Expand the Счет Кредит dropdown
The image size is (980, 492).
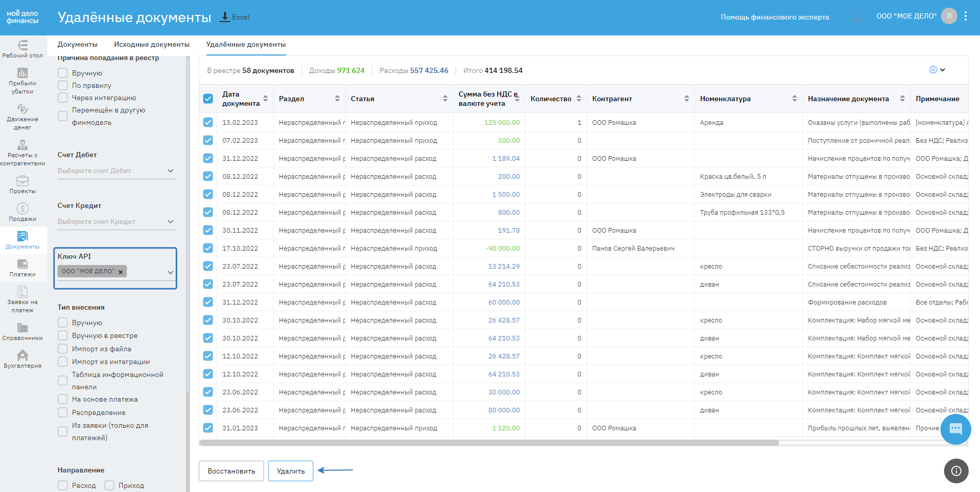coord(171,221)
